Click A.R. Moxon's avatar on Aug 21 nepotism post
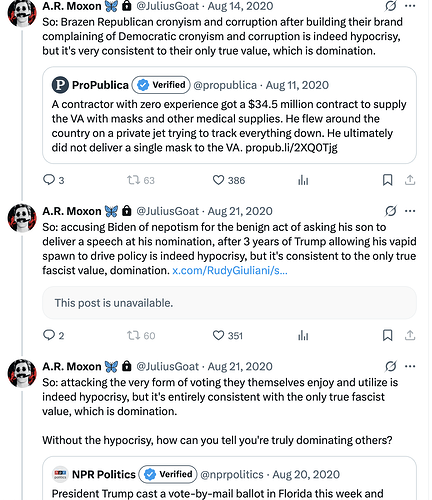The width and height of the screenshot is (432, 500). pos(22,218)
